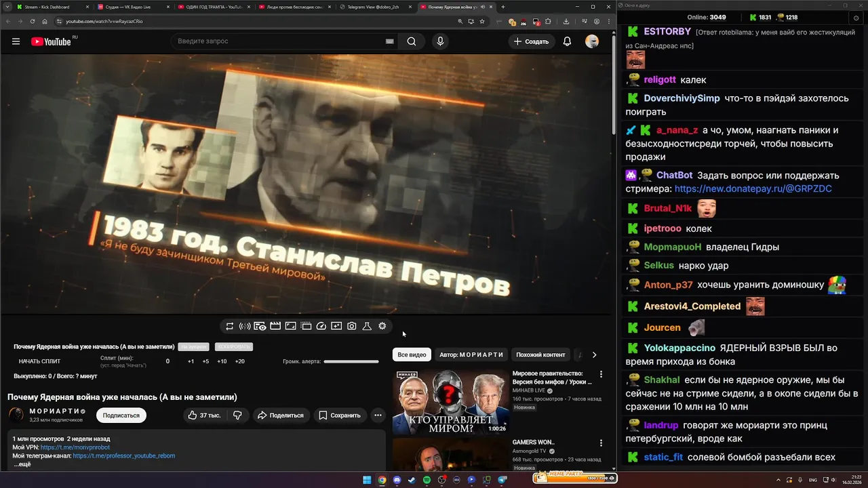Select the Похожий контент filter chip
Image resolution: width=868 pixels, height=488 pixels.
tap(540, 354)
